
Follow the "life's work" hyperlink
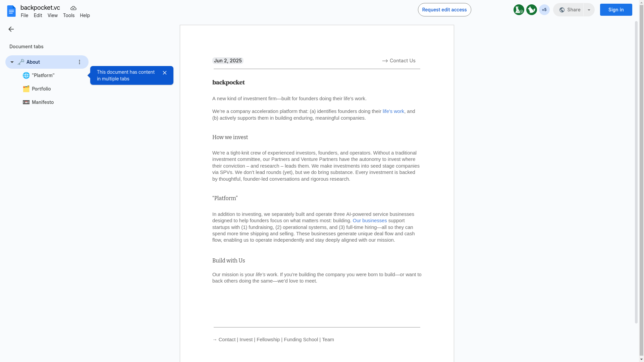pos(393,111)
